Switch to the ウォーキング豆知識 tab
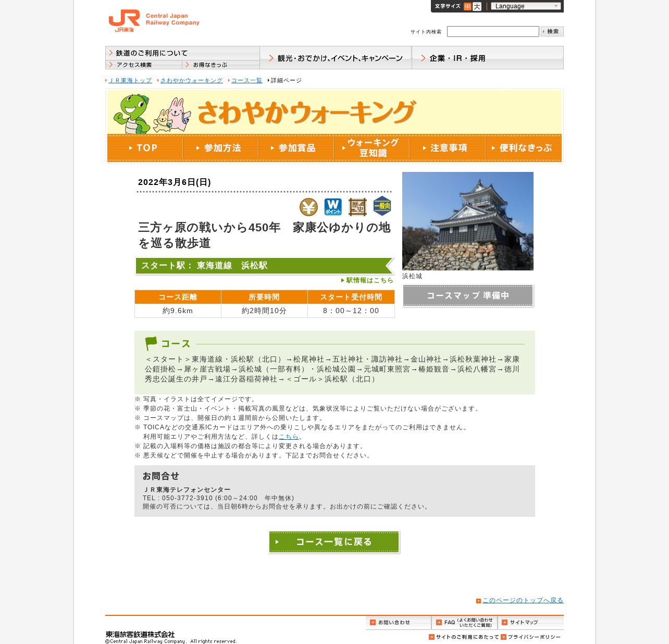Screen dimensions: 669x644 pyautogui.click(x=371, y=148)
